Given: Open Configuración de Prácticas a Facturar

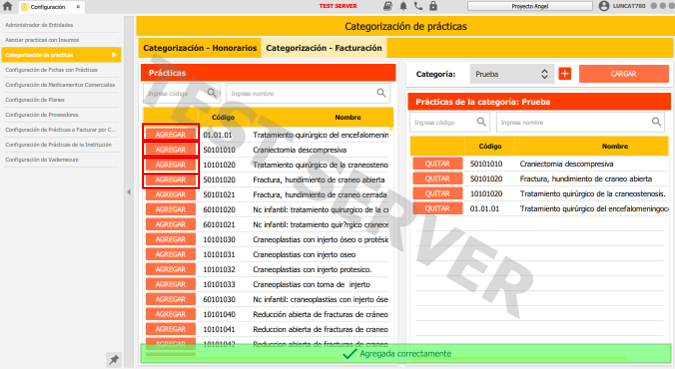Looking at the screenshot, I should pyautogui.click(x=60, y=130).
